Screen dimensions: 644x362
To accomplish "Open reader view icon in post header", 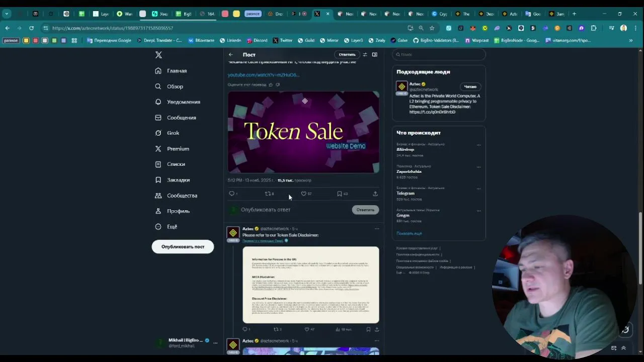I will pyautogui.click(x=375, y=54).
